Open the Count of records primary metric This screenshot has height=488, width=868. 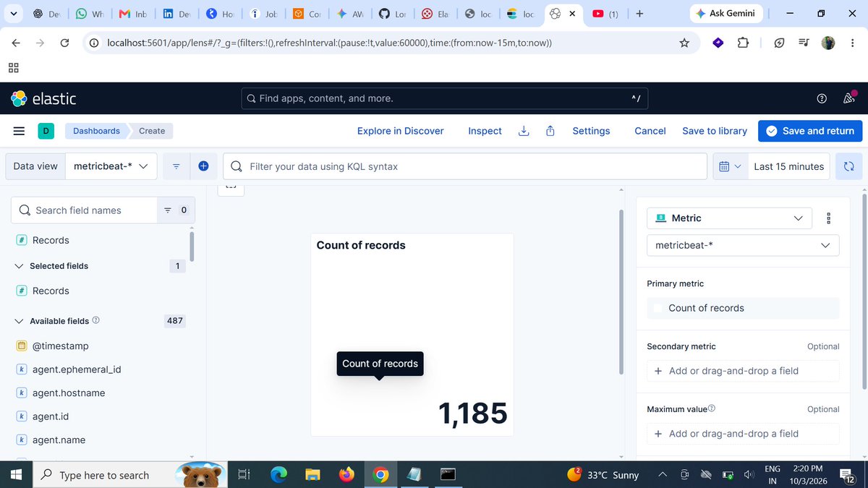pyautogui.click(x=743, y=308)
